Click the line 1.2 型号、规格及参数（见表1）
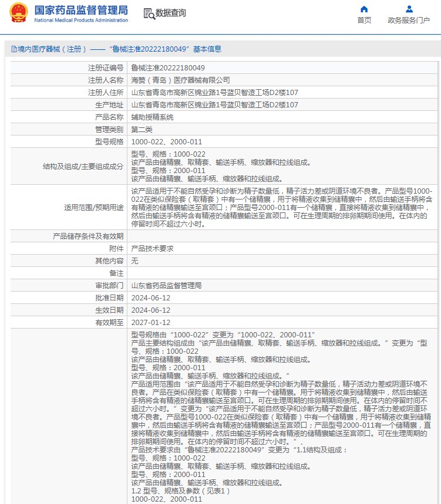Image resolution: width=441 pixels, height=504 pixels. [180, 491]
